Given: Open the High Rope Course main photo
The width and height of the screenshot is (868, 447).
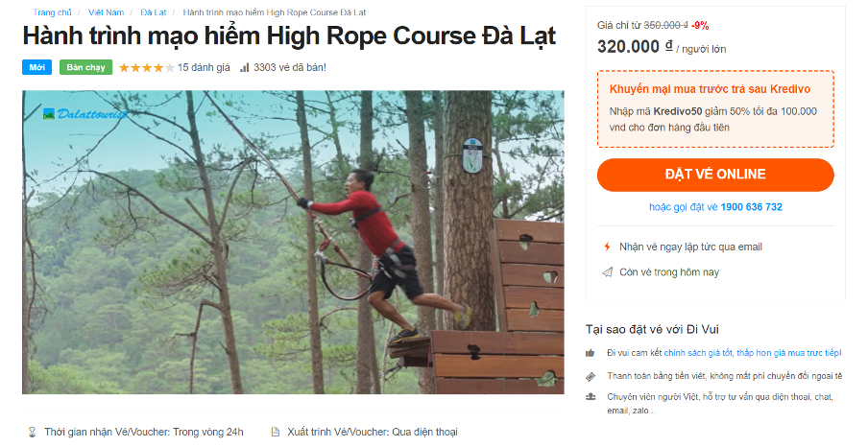Looking at the screenshot, I should (293, 242).
